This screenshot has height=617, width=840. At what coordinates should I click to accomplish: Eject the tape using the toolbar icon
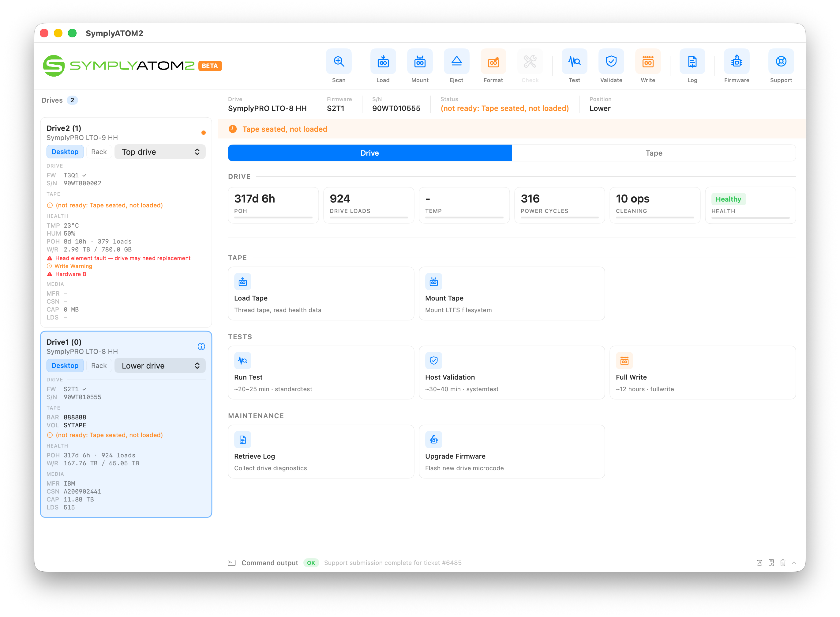point(456,62)
